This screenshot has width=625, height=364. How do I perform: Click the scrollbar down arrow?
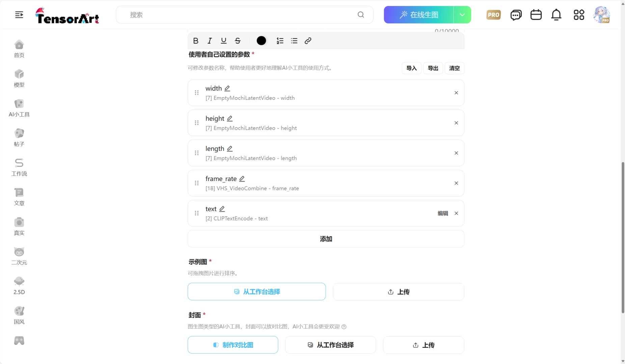623,361
